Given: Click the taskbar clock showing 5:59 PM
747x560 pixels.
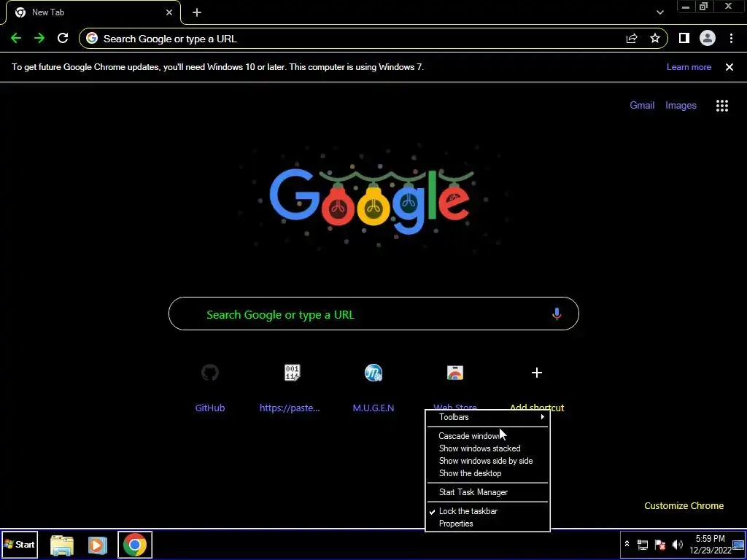Looking at the screenshot, I should pos(711,545).
